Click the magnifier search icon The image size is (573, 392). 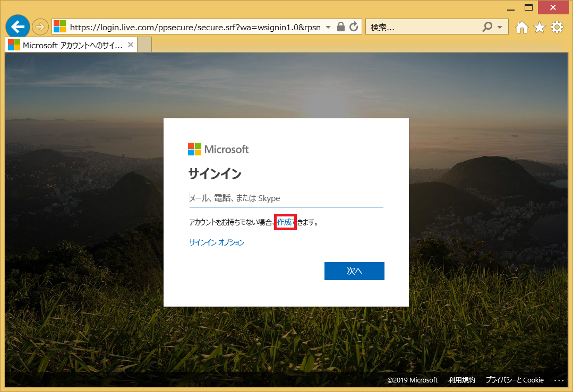487,27
